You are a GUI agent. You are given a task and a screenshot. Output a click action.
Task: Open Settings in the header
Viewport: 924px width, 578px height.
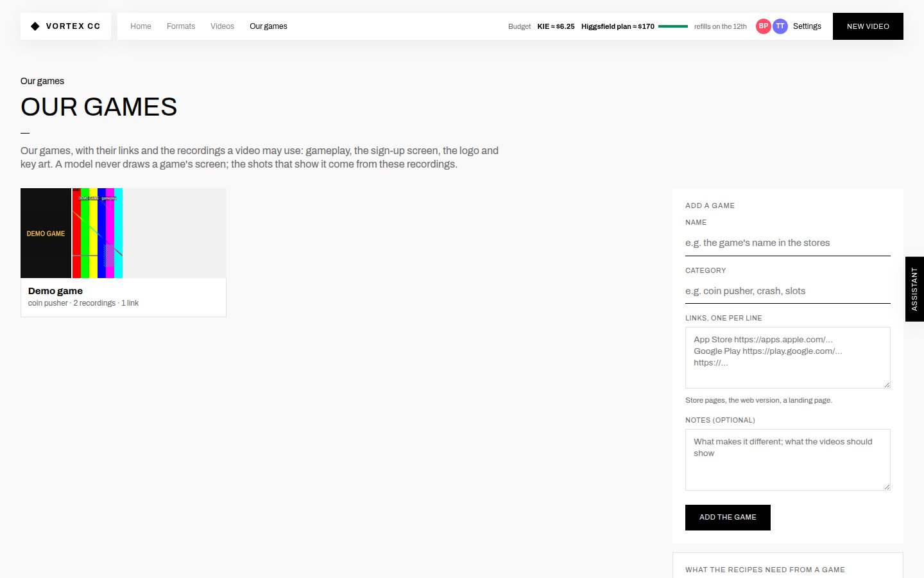pyautogui.click(x=807, y=26)
